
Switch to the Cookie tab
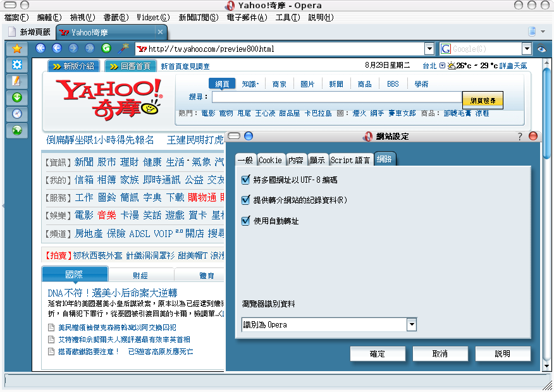270,160
